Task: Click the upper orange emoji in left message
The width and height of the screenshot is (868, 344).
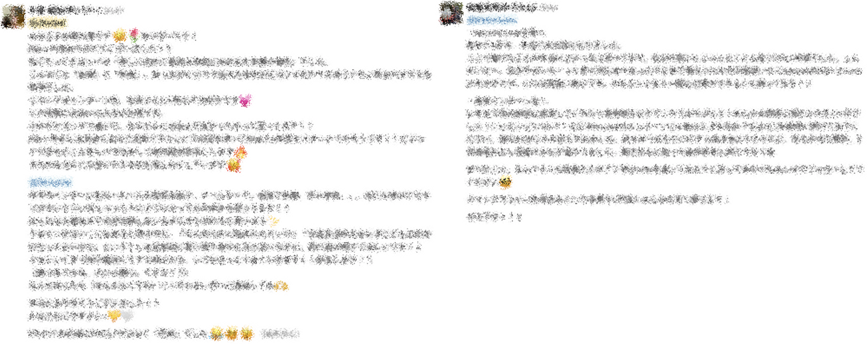Action: click(x=240, y=152)
